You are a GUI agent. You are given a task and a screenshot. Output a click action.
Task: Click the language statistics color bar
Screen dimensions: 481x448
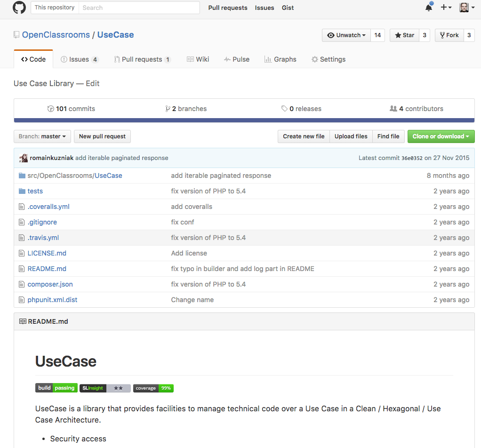(244, 120)
